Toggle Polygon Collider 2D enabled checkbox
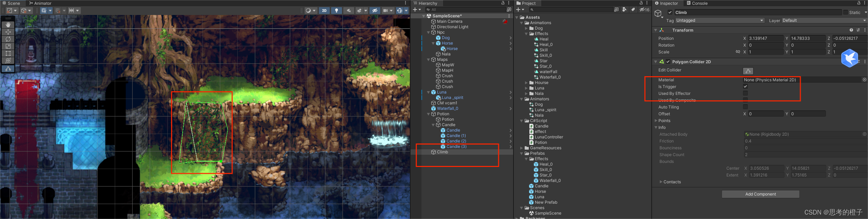This screenshot has width=868, height=219. [x=668, y=62]
